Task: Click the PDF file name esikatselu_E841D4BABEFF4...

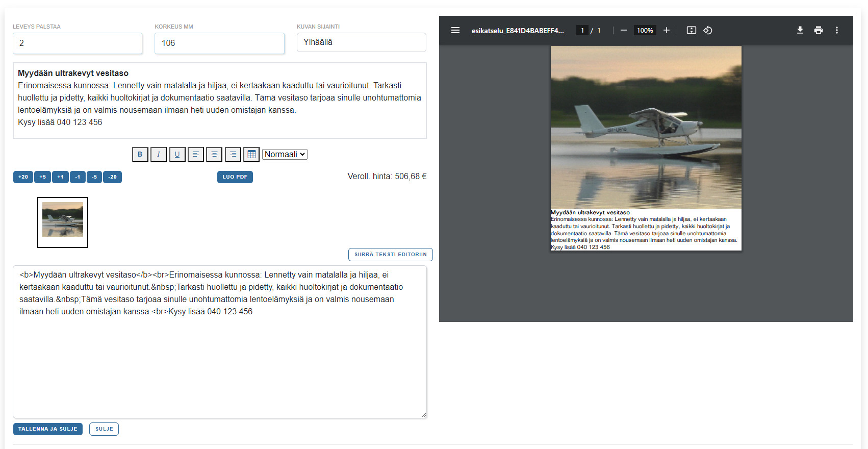Action: click(x=518, y=31)
